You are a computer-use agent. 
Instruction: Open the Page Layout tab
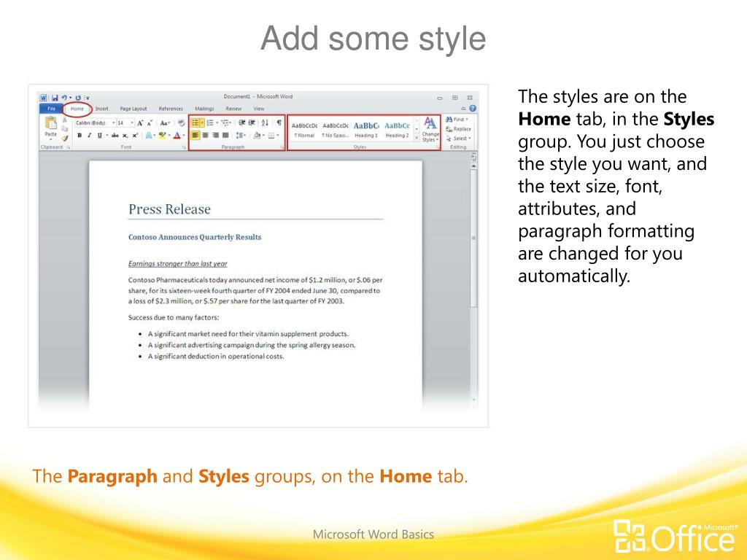pos(133,109)
